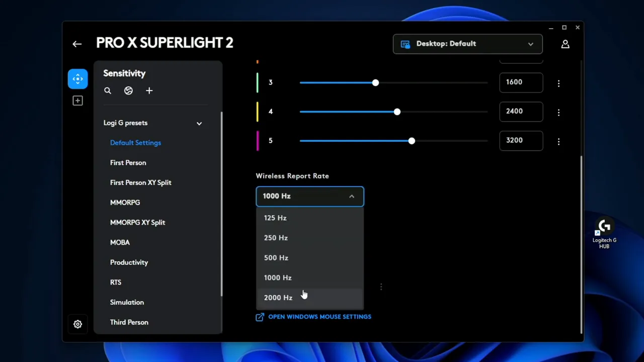The image size is (644, 362).
Task: Add a new sensitivity preset with the plus icon
Action: coord(149,91)
